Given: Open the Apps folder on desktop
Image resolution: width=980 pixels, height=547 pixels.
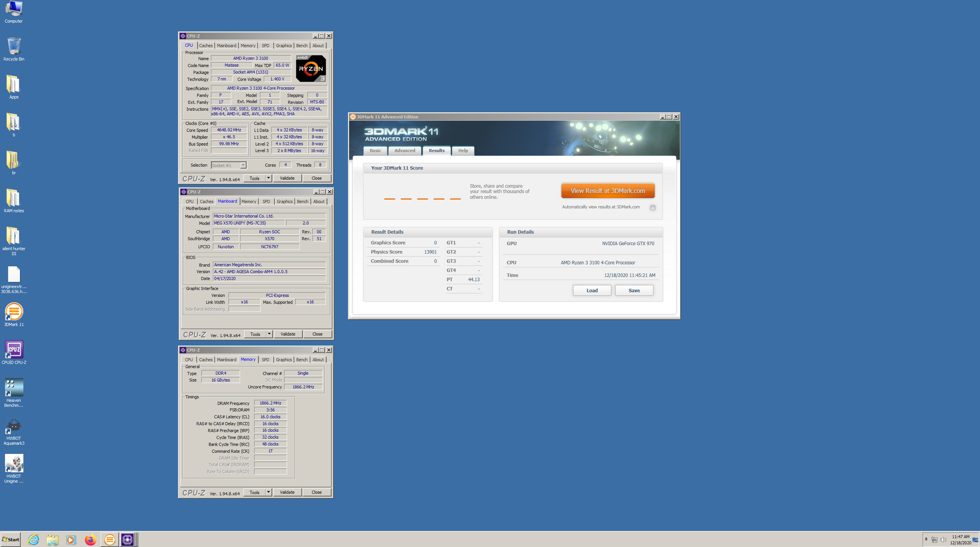Looking at the screenshot, I should coord(14,87).
